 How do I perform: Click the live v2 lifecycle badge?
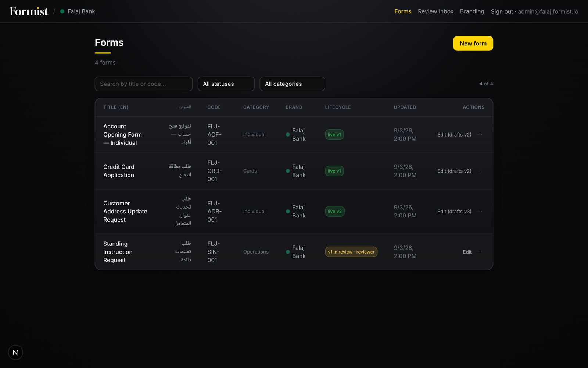pos(335,212)
